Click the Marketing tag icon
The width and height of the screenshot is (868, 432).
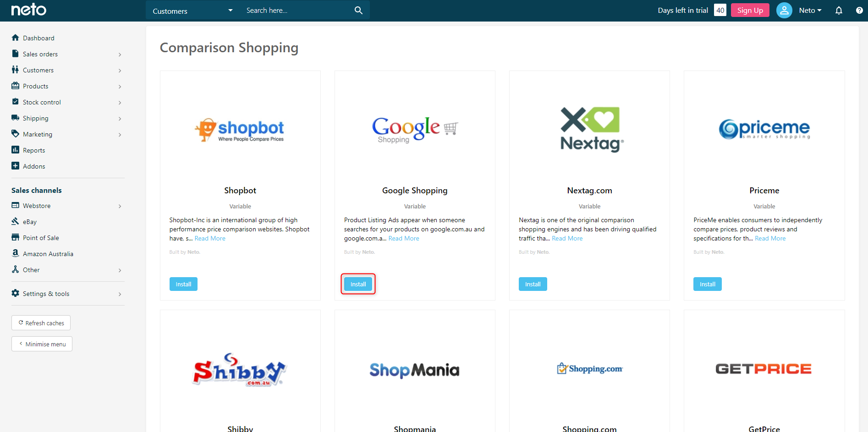[x=16, y=134]
